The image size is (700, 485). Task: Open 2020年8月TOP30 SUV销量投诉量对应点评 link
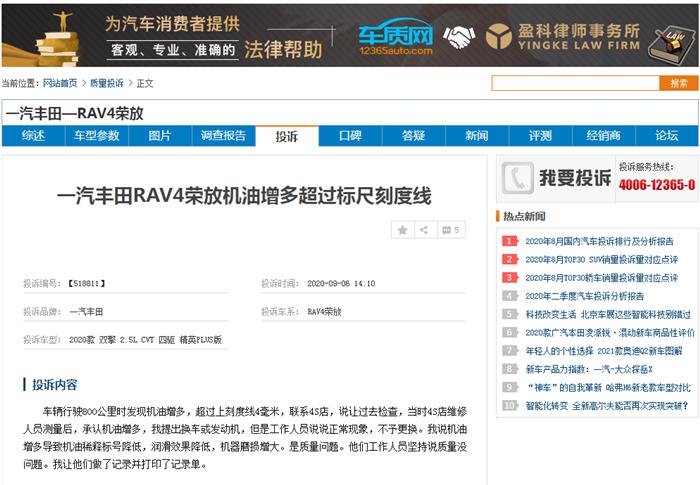click(601, 259)
